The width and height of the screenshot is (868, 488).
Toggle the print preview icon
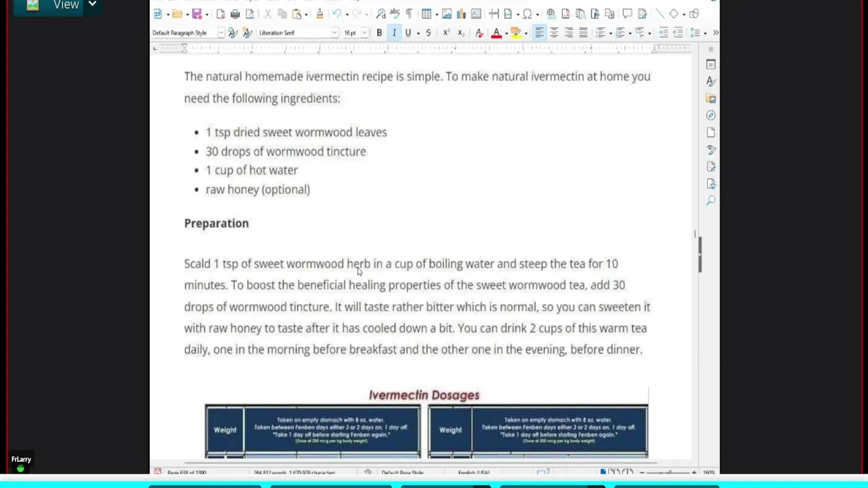250,14
